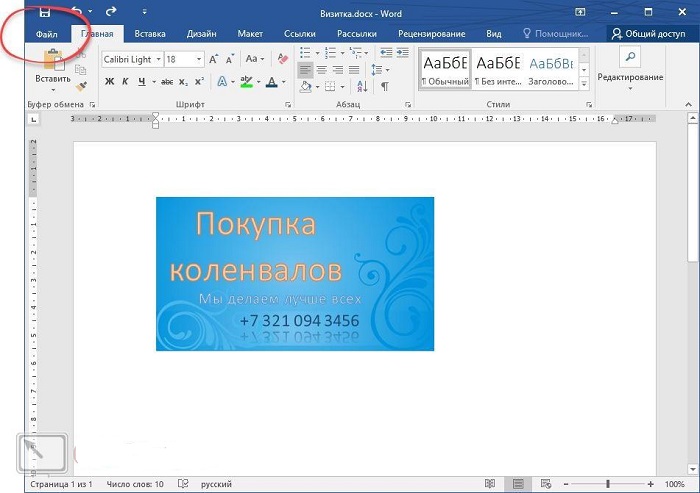Click the русский language status entry

pos(216,485)
